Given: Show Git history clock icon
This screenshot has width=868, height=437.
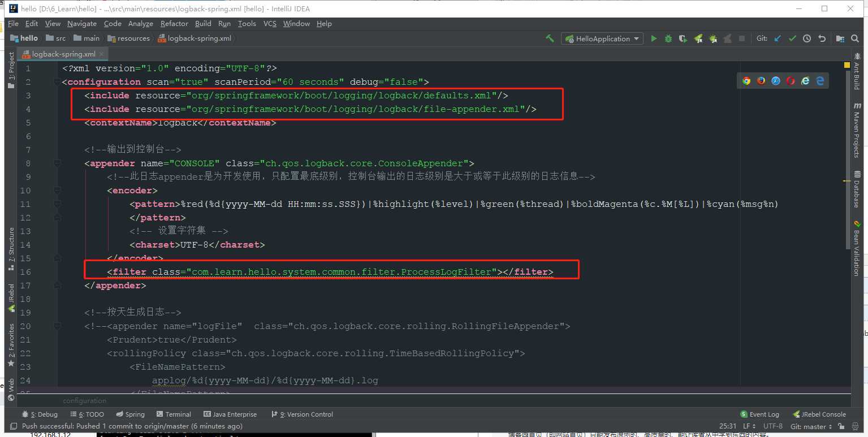Looking at the screenshot, I should 807,38.
